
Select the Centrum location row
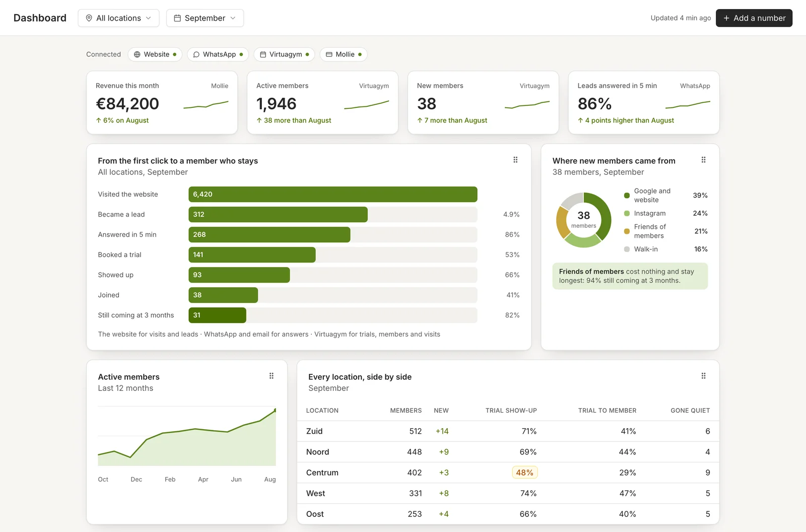tap(508, 473)
